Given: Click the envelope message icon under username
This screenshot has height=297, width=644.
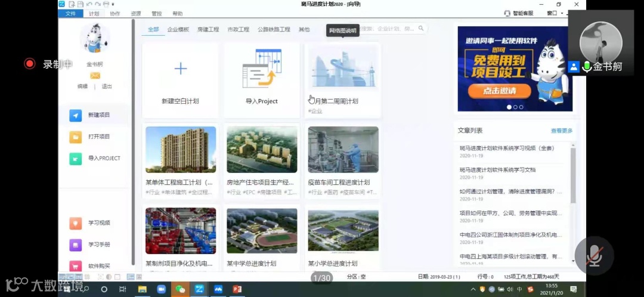Looking at the screenshot, I should pos(95,76).
